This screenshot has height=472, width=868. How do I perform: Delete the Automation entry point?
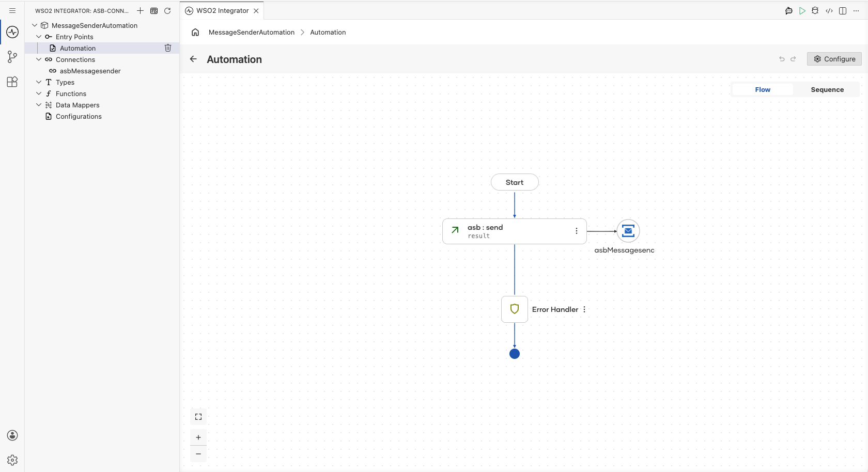[168, 48]
